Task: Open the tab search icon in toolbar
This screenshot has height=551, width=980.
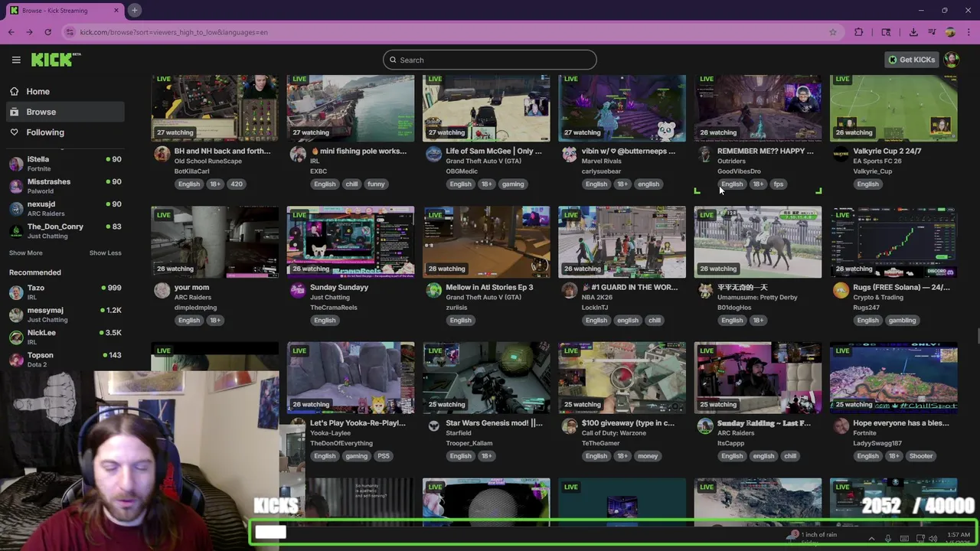Action: (x=886, y=32)
